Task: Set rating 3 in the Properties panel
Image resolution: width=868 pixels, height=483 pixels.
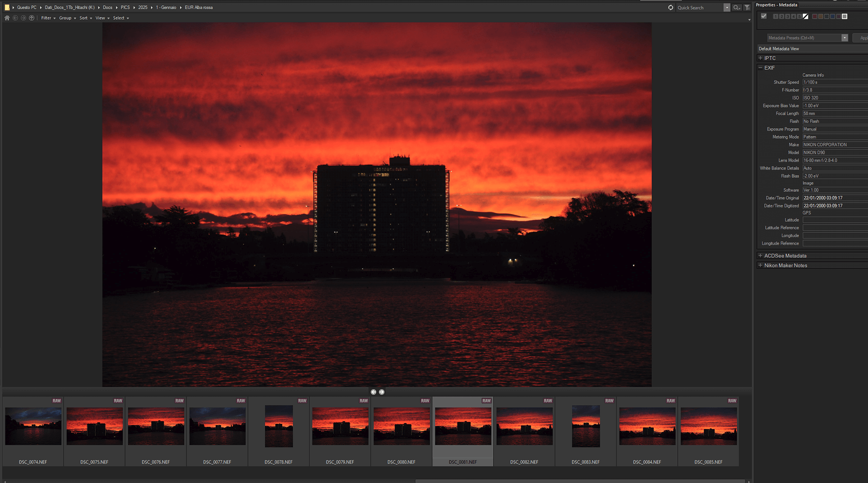Action: (787, 16)
